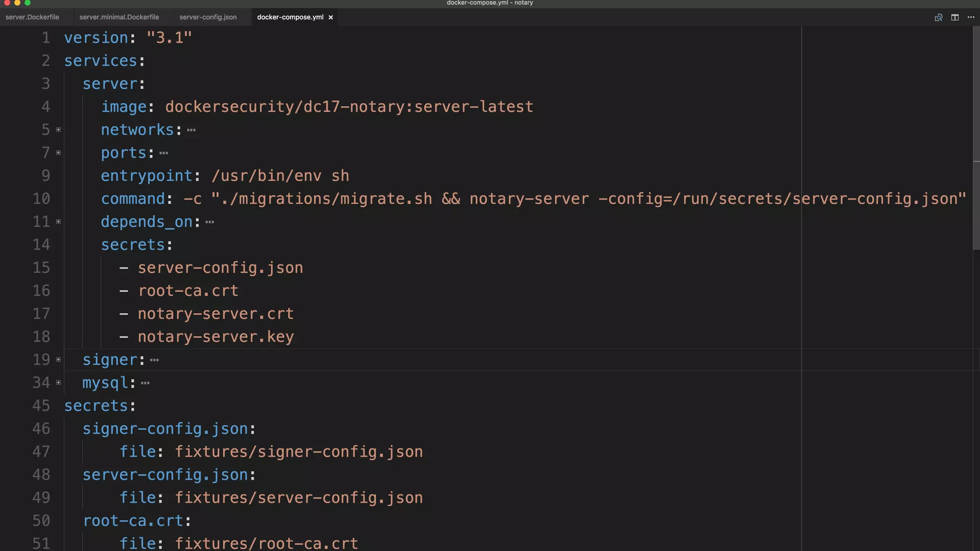Open the server.minimal.Dockerfile tab
980x551 pixels.
(119, 17)
